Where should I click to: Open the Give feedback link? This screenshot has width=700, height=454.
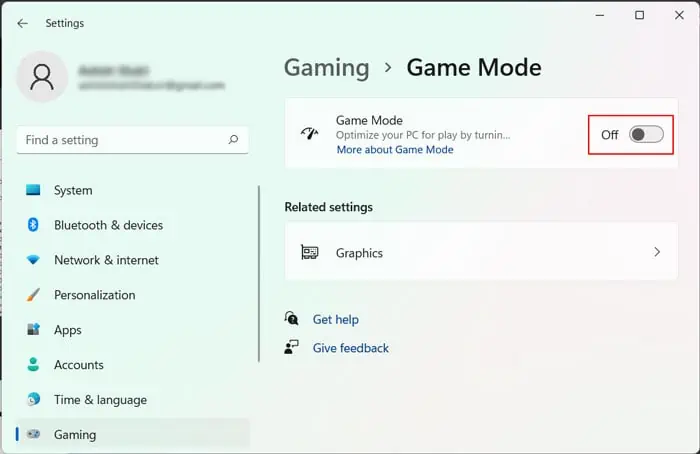(x=350, y=348)
